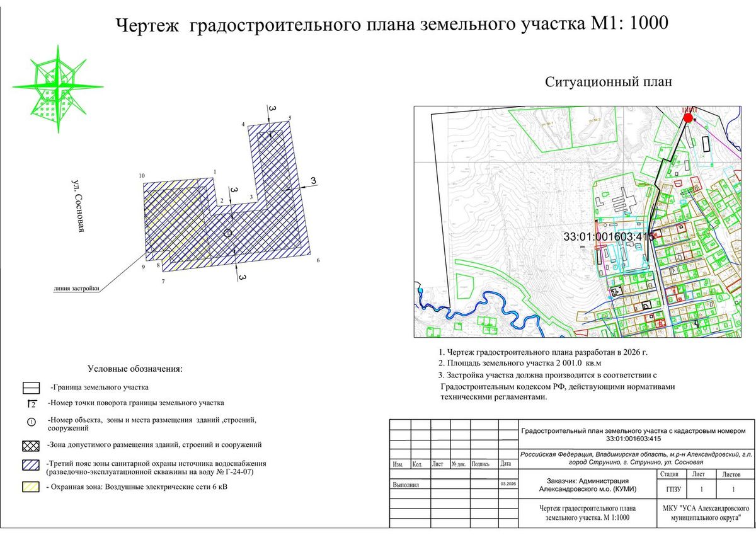756x535 pixels.
Task: Click the 'Листов' header cell
Action: (x=731, y=475)
